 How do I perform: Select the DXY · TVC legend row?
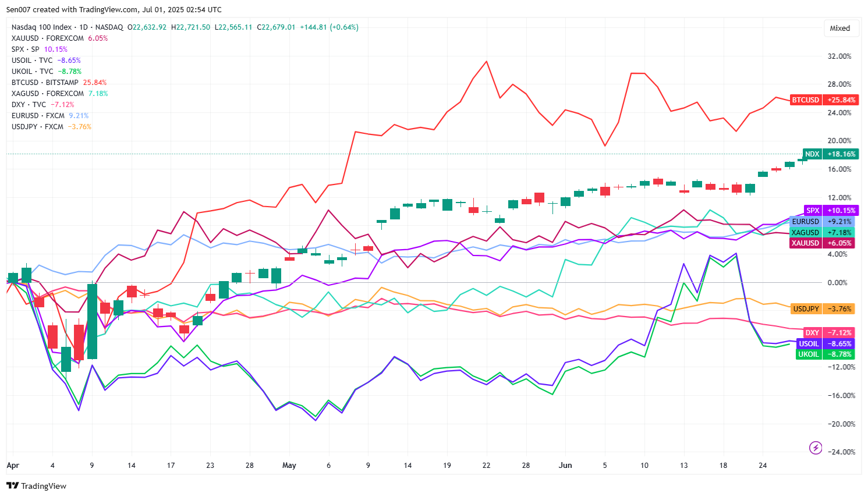(42, 105)
